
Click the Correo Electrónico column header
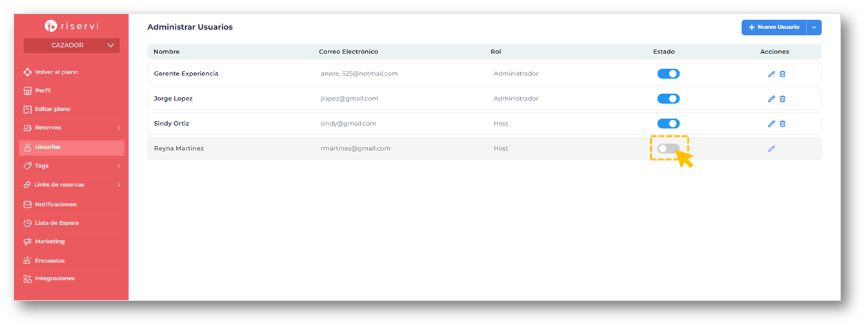click(348, 52)
